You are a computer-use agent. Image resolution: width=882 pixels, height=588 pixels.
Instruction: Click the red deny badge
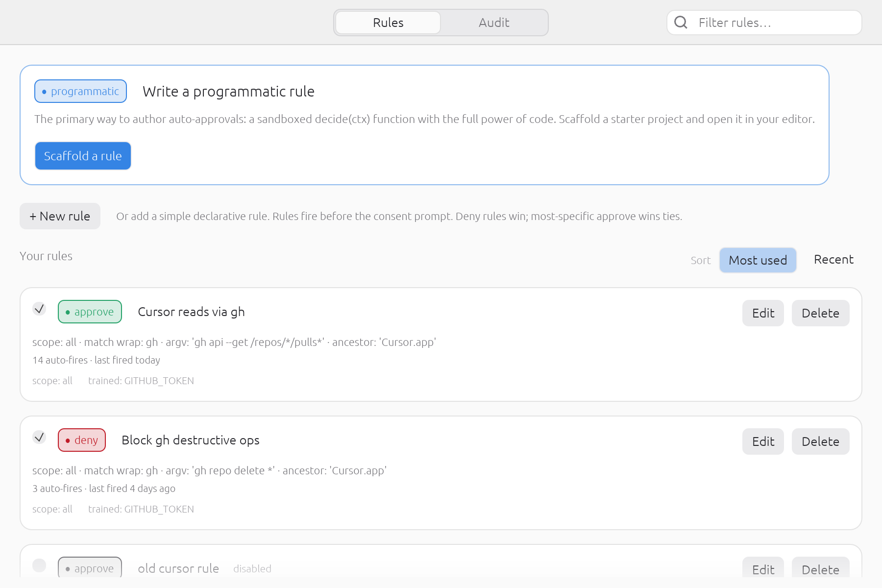pos(82,440)
